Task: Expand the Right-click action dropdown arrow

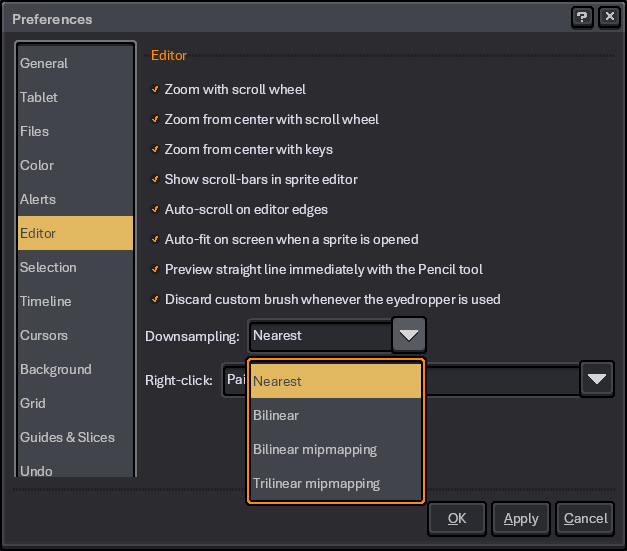Action: (x=597, y=379)
